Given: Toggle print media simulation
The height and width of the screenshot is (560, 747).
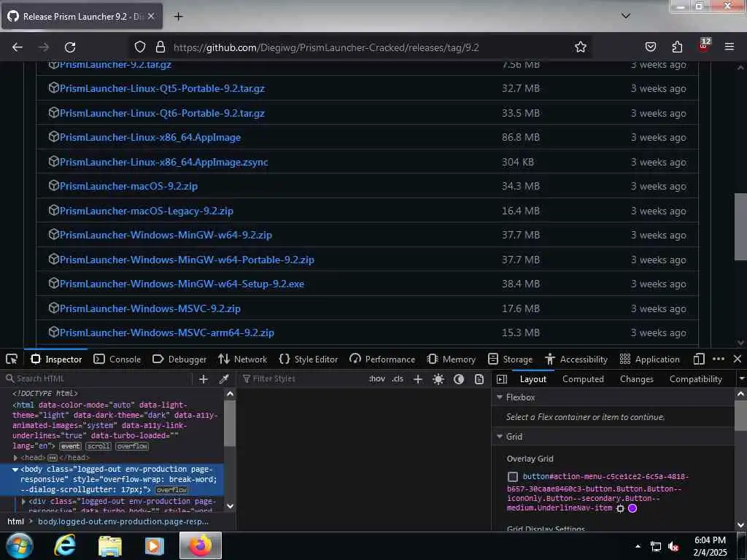Looking at the screenshot, I should (x=479, y=379).
